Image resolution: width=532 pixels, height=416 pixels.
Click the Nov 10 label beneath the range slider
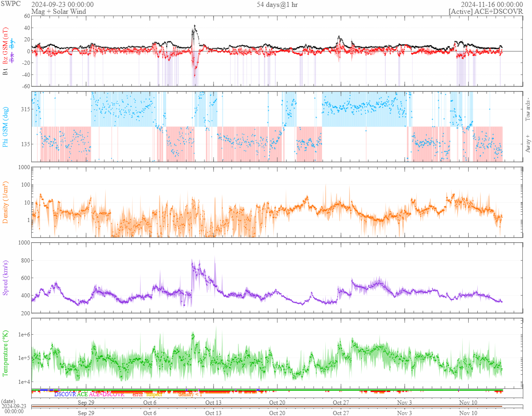(x=468, y=413)
